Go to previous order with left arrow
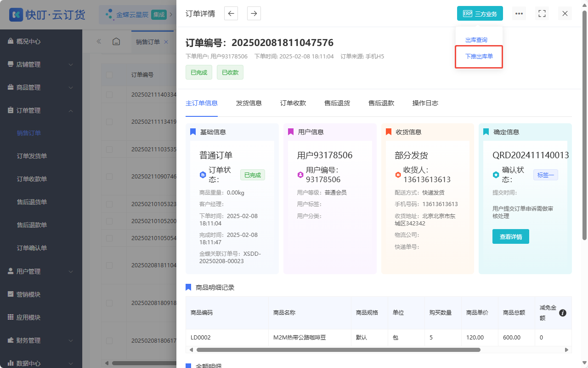The height and width of the screenshot is (368, 588). click(x=231, y=13)
